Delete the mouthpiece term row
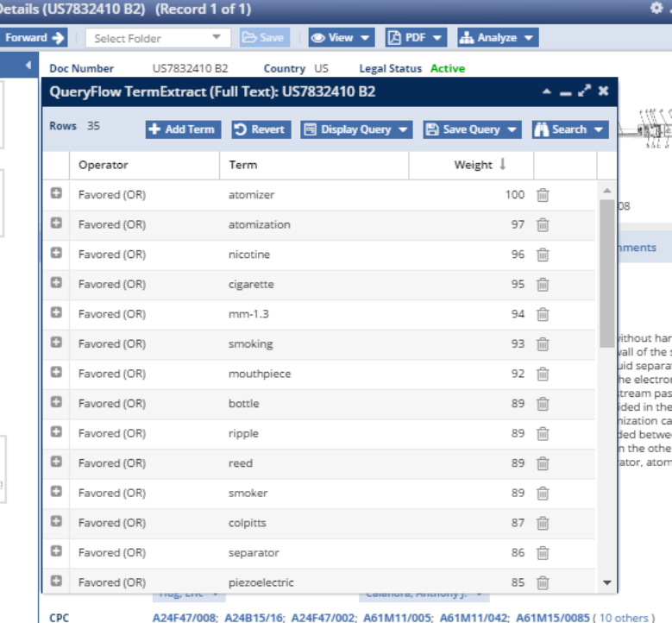The height and width of the screenshot is (623, 672). tap(543, 374)
